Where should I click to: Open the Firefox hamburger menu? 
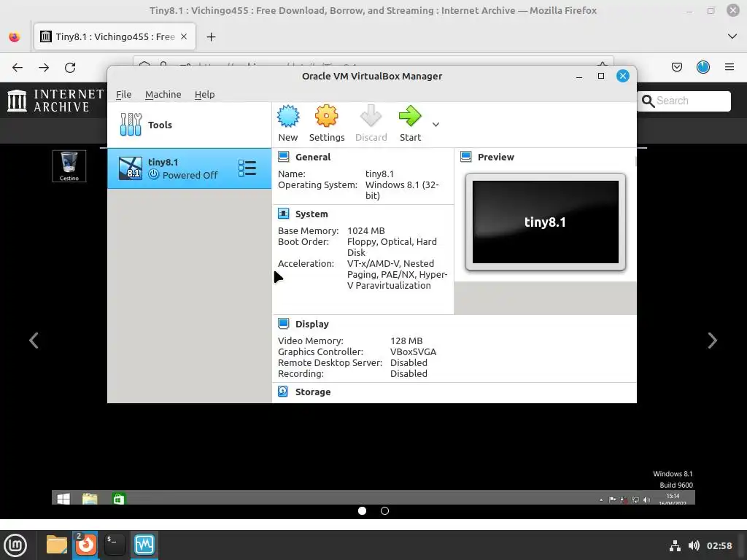coord(729,67)
